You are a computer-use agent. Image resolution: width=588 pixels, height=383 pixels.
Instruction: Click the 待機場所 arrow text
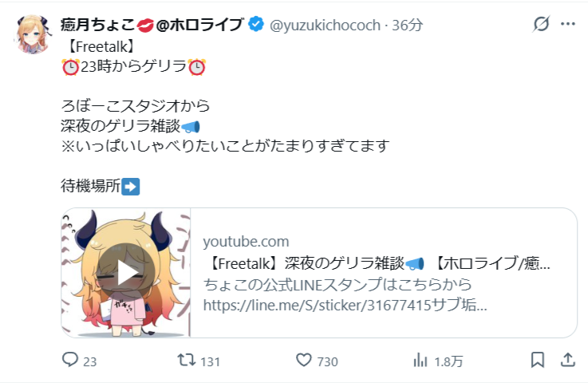point(100,186)
